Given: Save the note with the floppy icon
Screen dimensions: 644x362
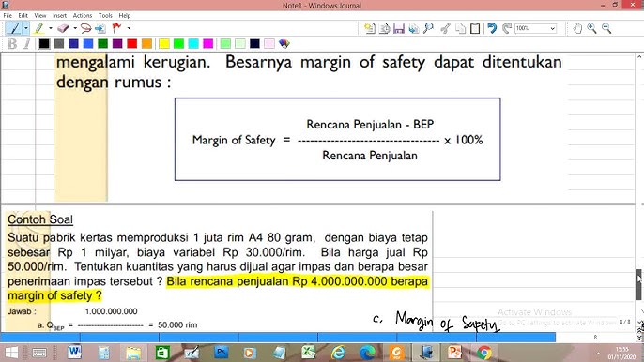Looking at the screenshot, I should coord(399,28).
